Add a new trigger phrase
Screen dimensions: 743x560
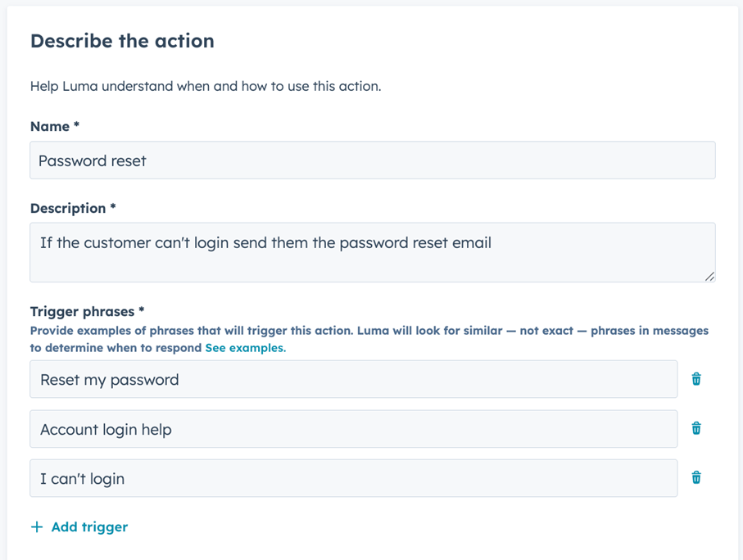(79, 526)
